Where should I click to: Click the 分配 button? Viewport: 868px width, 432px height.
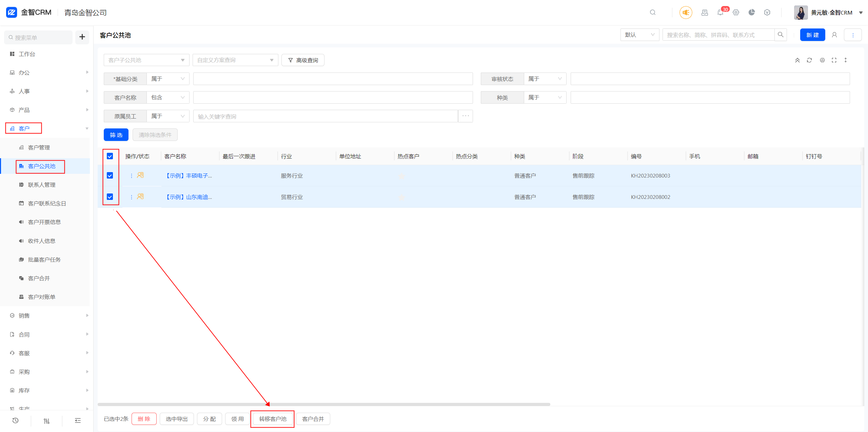tap(209, 419)
